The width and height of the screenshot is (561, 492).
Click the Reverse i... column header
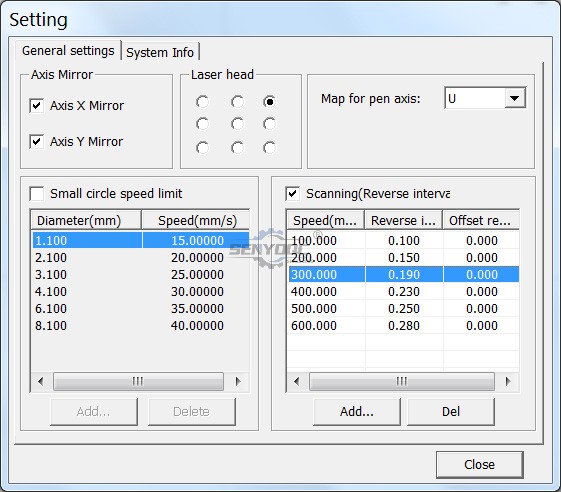click(403, 220)
